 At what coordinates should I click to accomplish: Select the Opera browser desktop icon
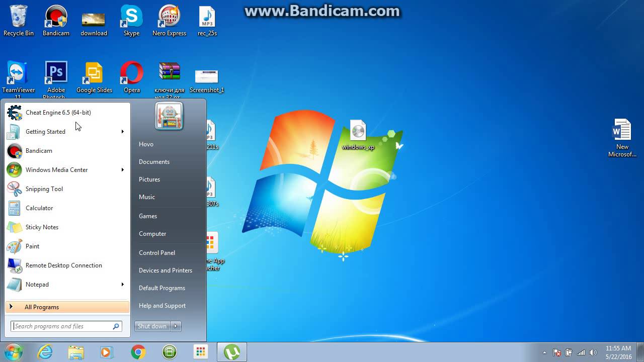point(131,78)
